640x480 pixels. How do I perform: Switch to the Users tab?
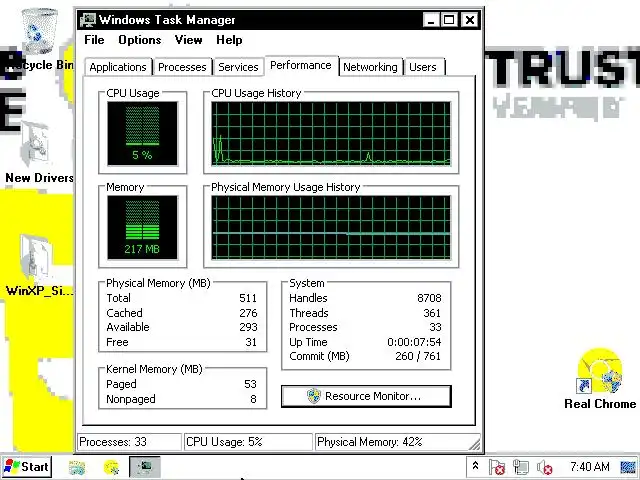pyautogui.click(x=423, y=67)
